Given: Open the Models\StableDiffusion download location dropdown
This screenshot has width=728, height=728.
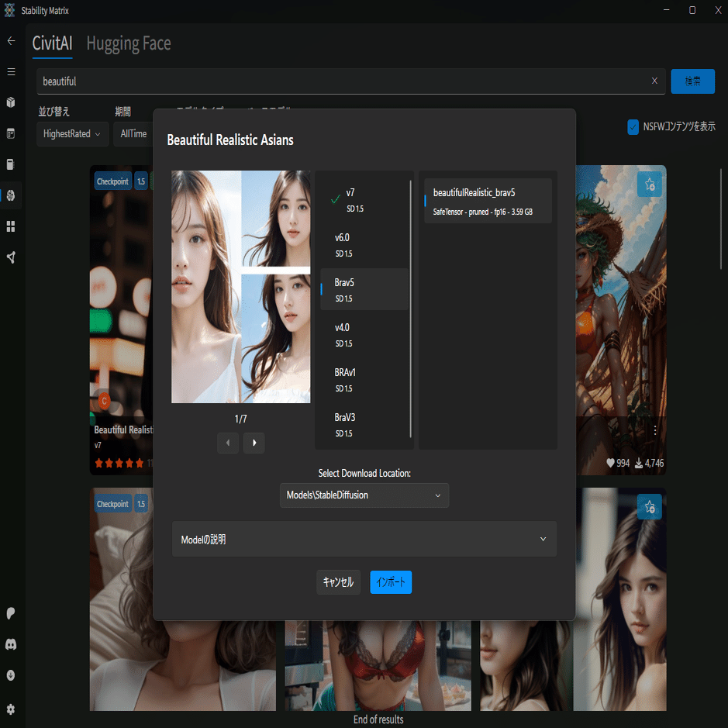Looking at the screenshot, I should pos(364,495).
